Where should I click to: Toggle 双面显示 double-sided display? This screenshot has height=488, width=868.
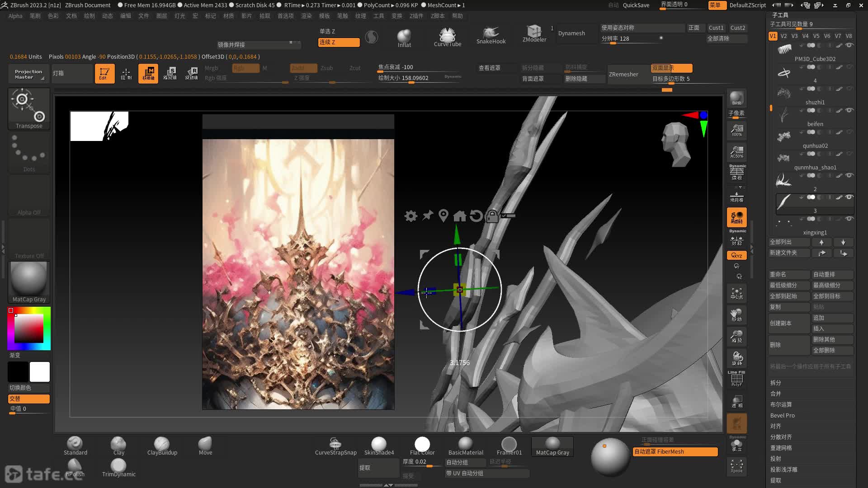(x=671, y=68)
